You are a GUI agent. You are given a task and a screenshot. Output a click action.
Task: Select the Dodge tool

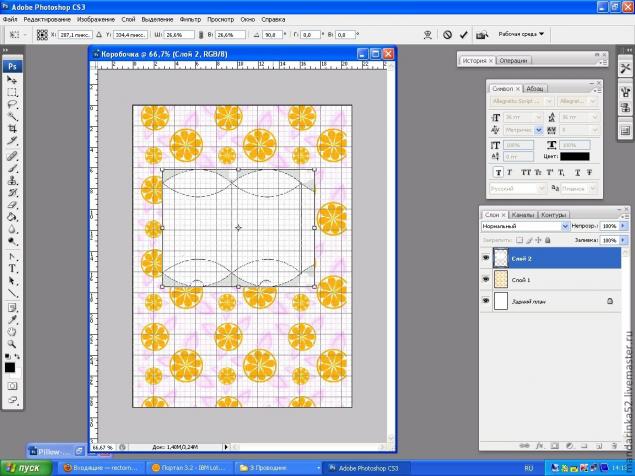coord(12,241)
